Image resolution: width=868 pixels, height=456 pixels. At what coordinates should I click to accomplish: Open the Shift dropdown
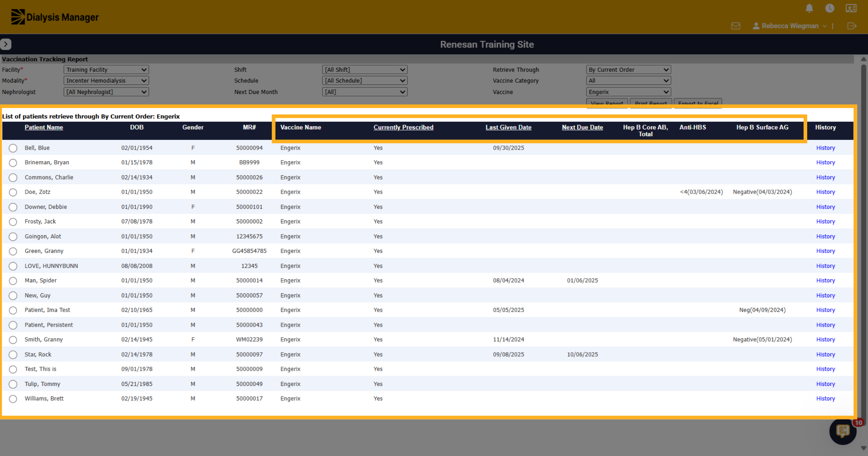coord(365,70)
